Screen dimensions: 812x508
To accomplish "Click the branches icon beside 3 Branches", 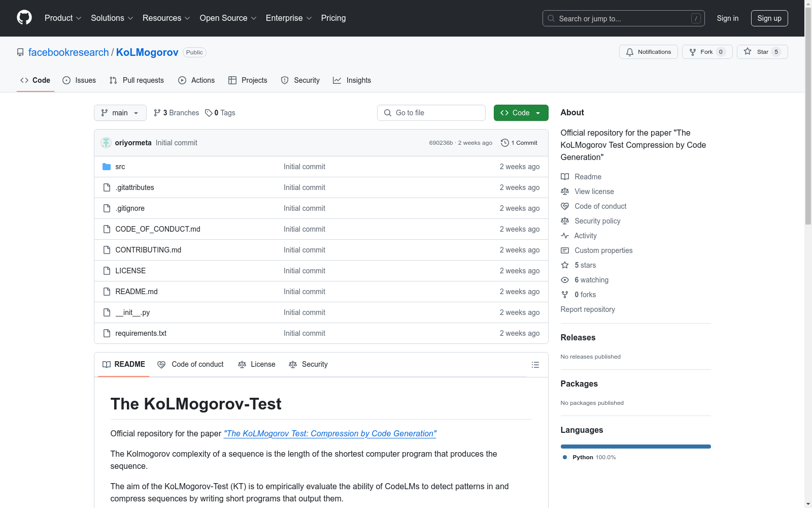I will tap(157, 113).
